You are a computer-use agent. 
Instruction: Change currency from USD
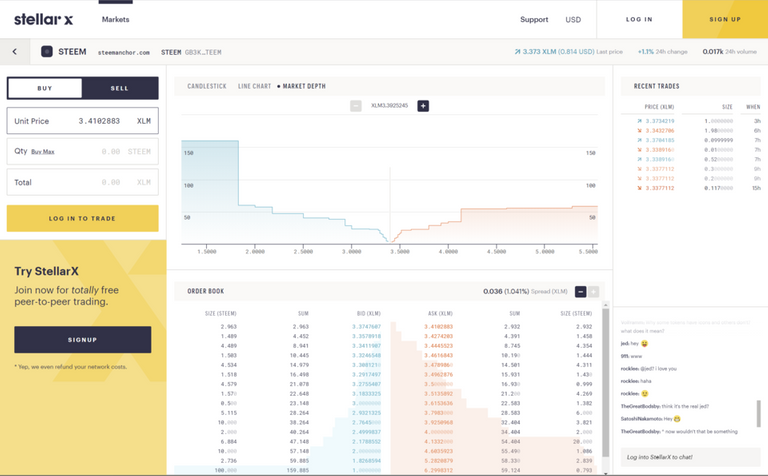click(573, 20)
